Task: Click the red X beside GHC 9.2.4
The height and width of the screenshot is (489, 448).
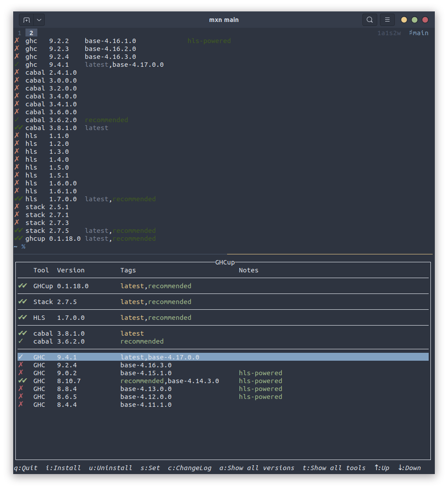Action: click(21, 365)
